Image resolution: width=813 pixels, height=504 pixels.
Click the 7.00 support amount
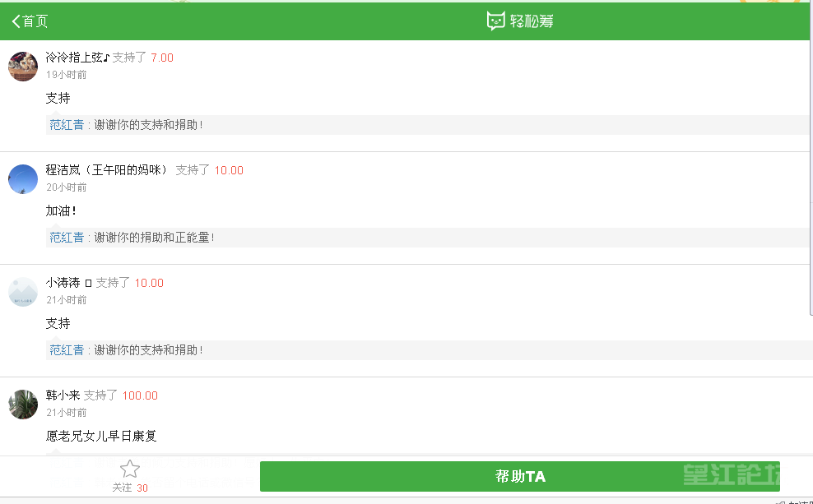pyautogui.click(x=162, y=58)
